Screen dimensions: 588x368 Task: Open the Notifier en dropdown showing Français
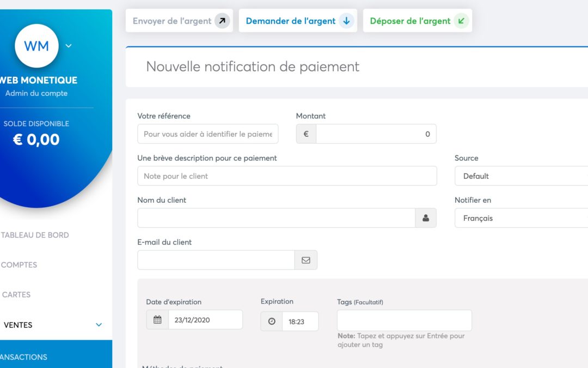(521, 218)
